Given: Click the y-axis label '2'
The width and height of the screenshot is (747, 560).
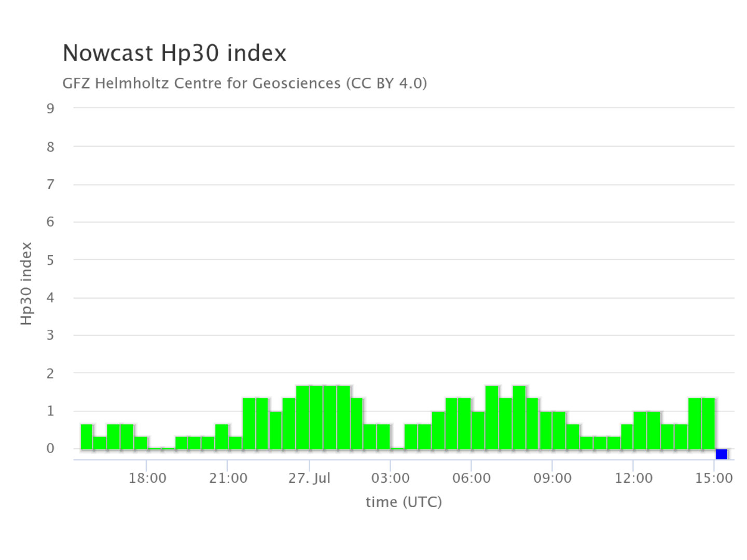Looking at the screenshot, I should coord(50,373).
